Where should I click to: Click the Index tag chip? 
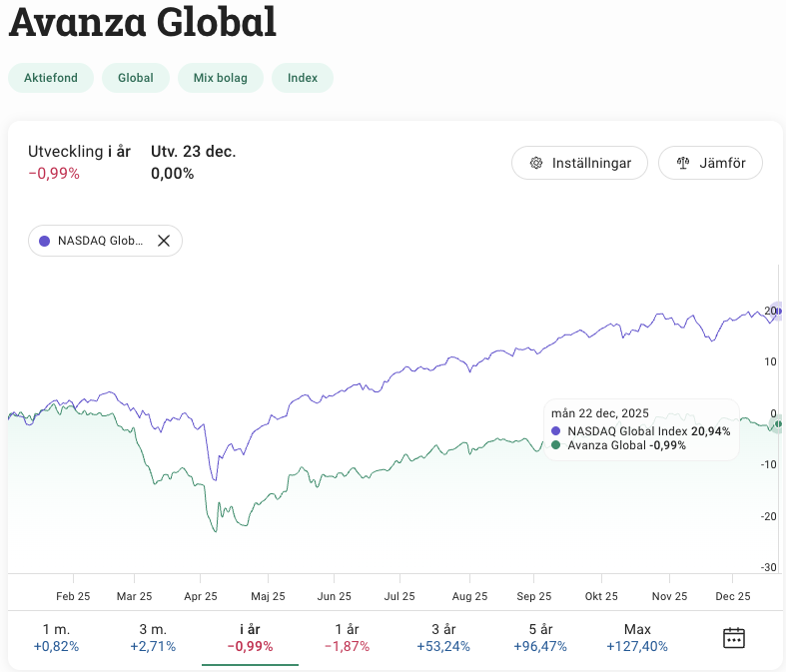pos(303,78)
